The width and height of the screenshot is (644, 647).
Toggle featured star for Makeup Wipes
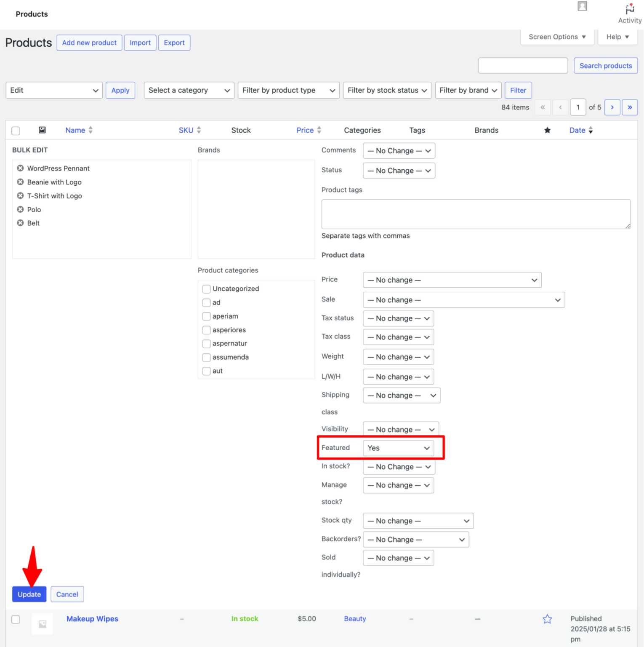[x=547, y=619]
